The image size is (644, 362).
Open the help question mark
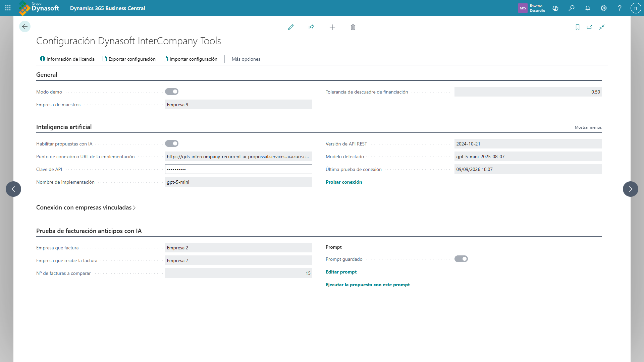620,8
